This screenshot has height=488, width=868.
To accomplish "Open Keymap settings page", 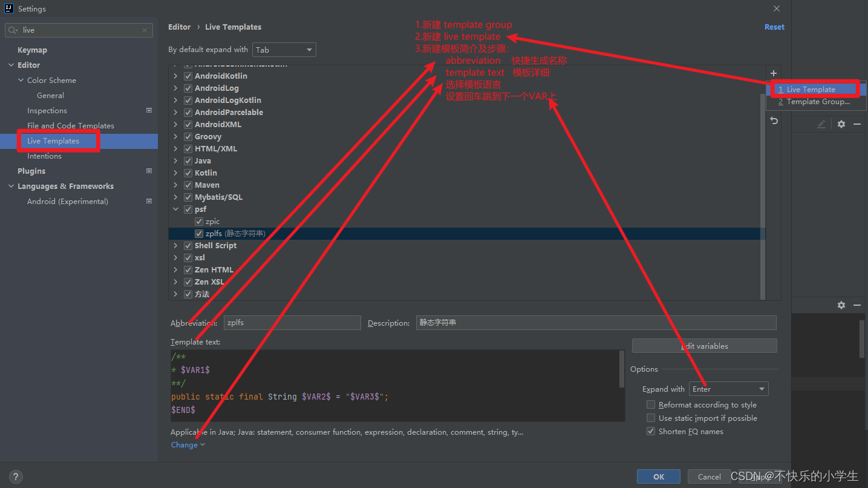I will (32, 50).
